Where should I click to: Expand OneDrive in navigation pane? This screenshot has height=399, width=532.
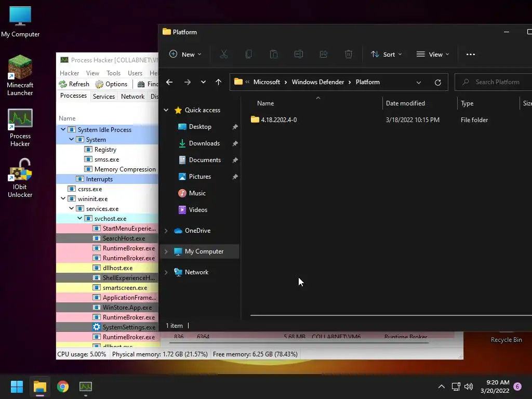pos(166,231)
